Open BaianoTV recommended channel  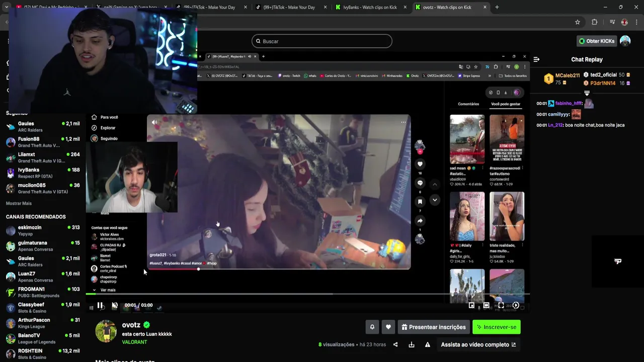click(43, 338)
